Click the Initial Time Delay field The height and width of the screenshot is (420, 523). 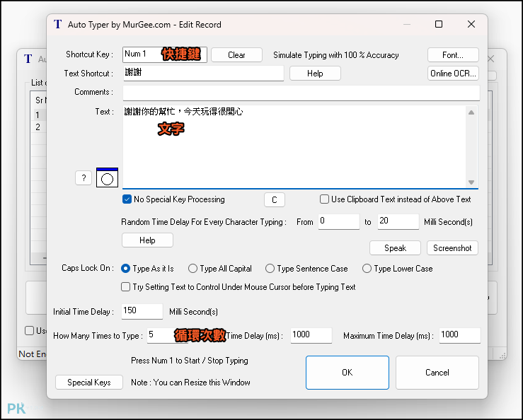click(142, 311)
